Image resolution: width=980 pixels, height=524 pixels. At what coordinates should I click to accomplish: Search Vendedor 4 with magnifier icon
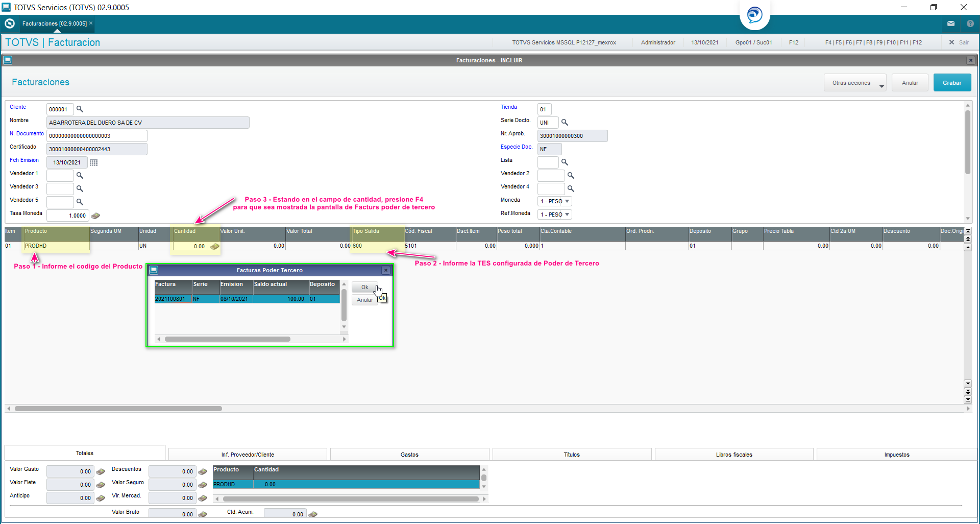571,189
